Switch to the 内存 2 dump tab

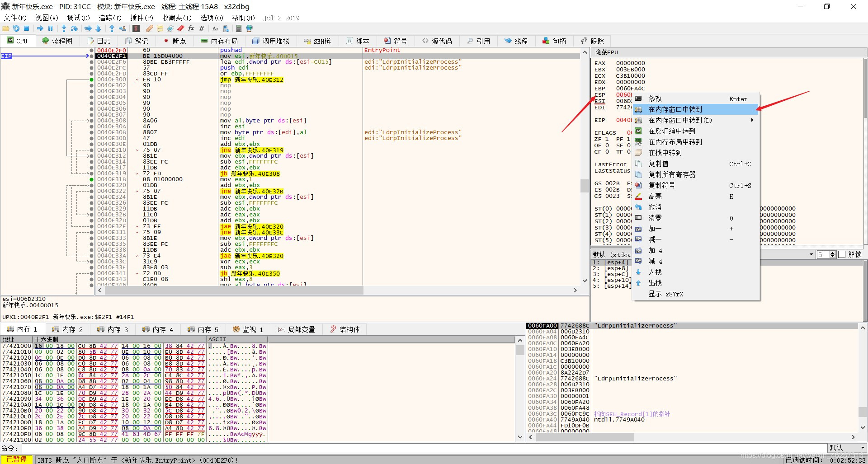(x=67, y=329)
